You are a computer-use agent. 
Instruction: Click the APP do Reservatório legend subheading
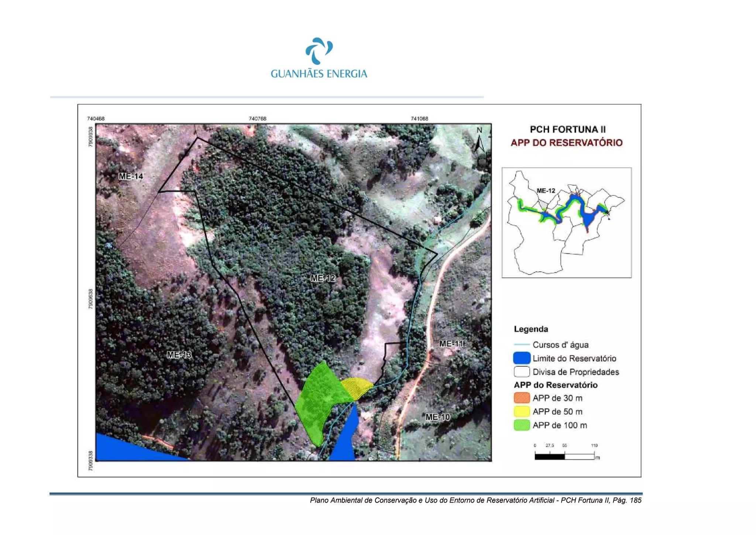pyautogui.click(x=556, y=385)
